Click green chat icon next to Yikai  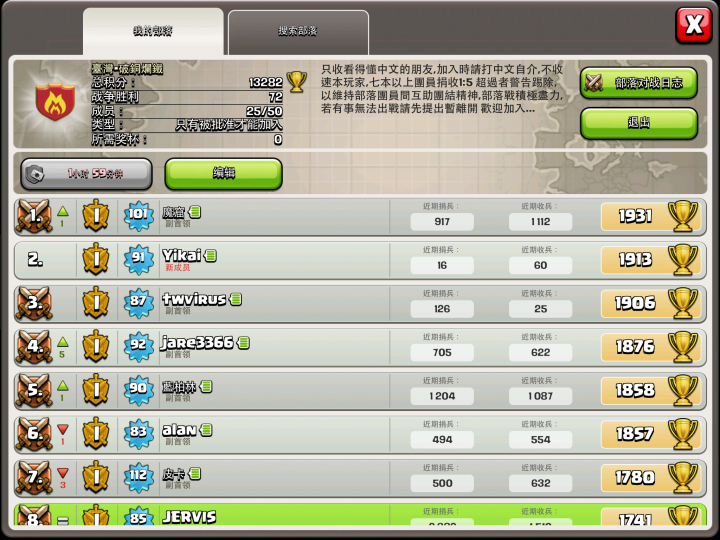[211, 255]
